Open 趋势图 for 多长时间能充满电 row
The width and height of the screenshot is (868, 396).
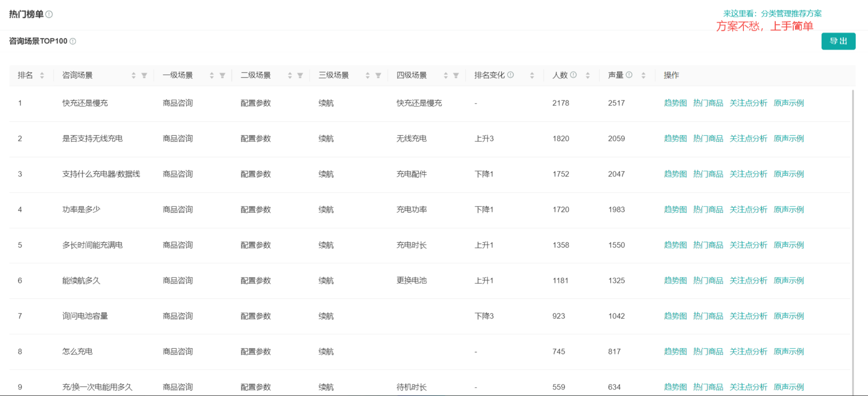675,245
